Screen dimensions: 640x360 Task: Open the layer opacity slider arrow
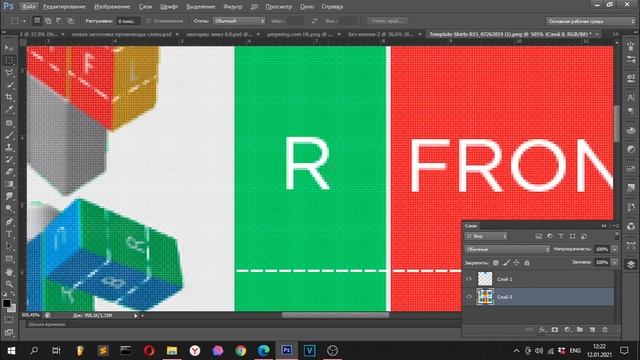(x=615, y=249)
